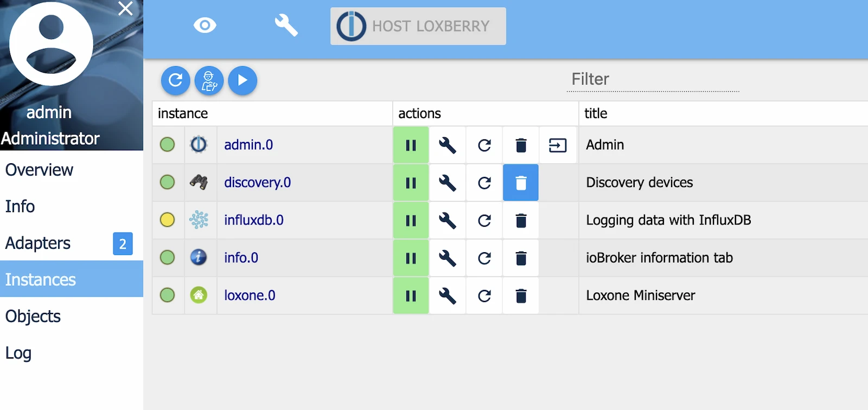The image size is (868, 410).
Task: Click the info.0 adapter logo
Action: [x=199, y=257]
